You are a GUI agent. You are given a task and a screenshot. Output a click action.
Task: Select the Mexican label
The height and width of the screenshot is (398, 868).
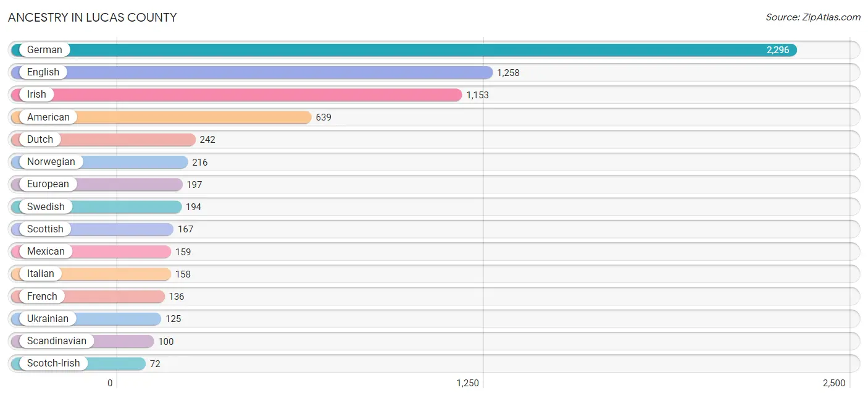pyautogui.click(x=46, y=252)
